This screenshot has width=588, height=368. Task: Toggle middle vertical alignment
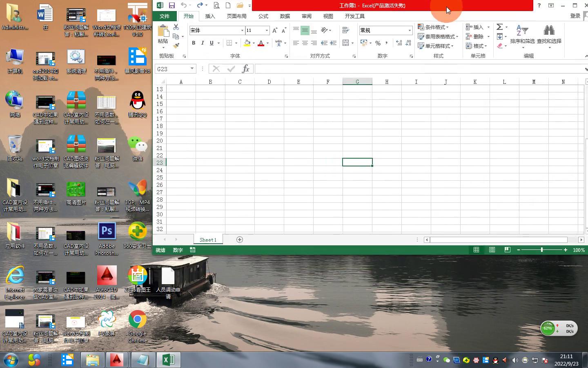pos(305,30)
